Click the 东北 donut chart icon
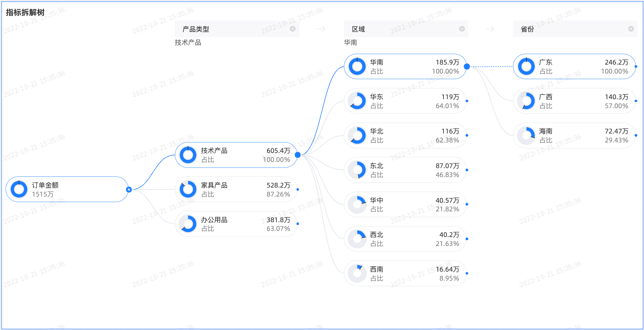The image size is (644, 330). (357, 170)
